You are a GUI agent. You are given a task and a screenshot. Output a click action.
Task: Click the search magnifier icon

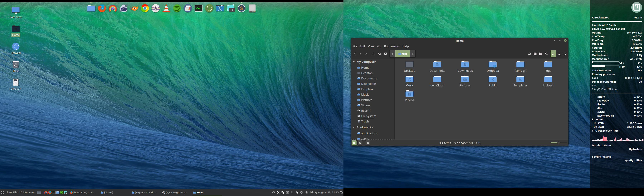click(547, 54)
